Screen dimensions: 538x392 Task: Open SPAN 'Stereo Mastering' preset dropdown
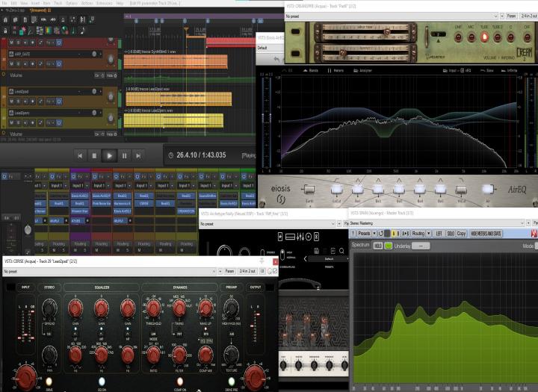(x=437, y=223)
